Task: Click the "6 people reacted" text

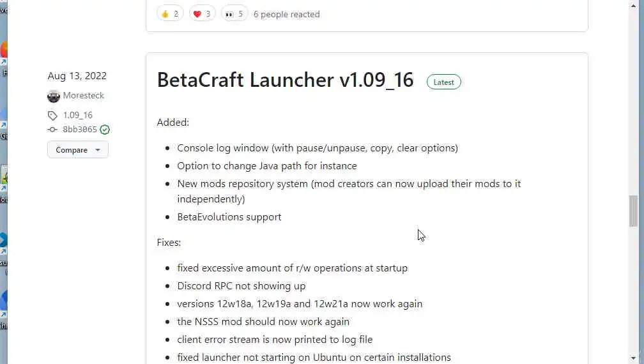Action: [x=286, y=14]
